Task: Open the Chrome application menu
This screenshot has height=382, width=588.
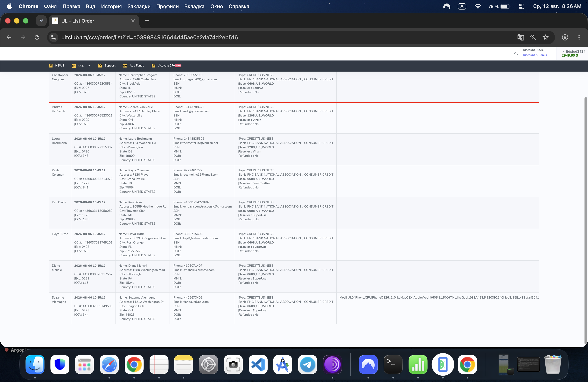Action: (x=28, y=6)
